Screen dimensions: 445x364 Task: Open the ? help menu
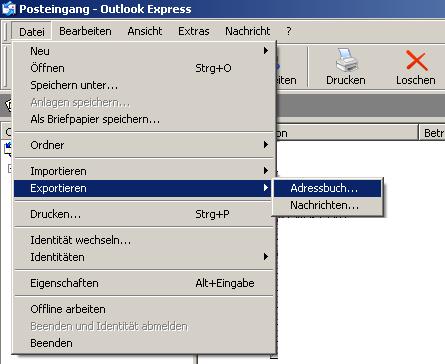289,31
